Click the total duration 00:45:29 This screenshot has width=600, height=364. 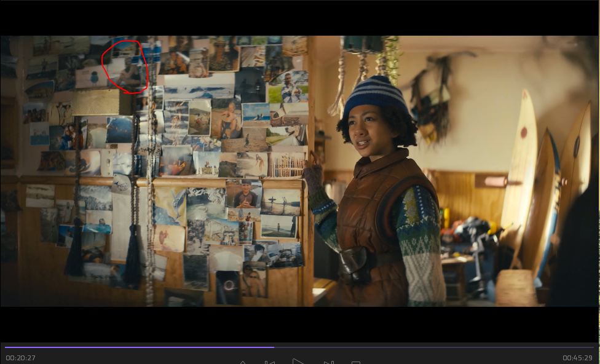578,358
